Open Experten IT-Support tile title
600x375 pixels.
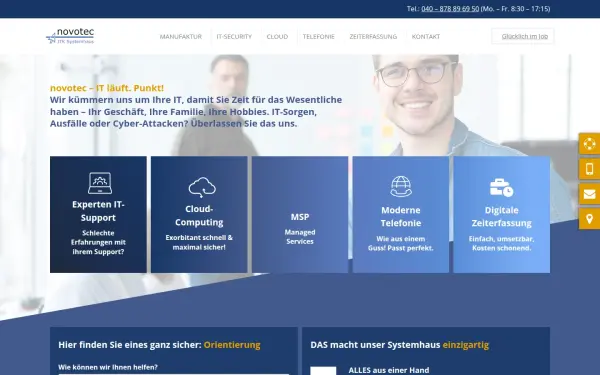coord(98,211)
